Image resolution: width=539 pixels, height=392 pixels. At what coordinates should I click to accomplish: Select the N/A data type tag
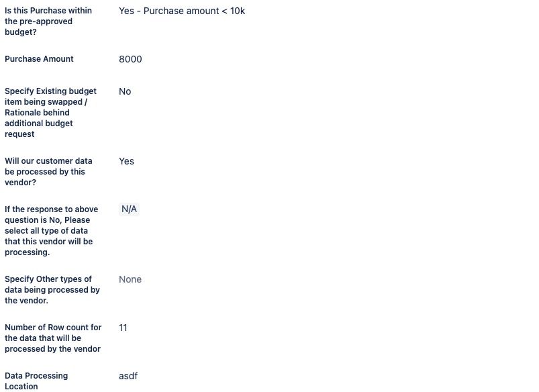tap(129, 209)
